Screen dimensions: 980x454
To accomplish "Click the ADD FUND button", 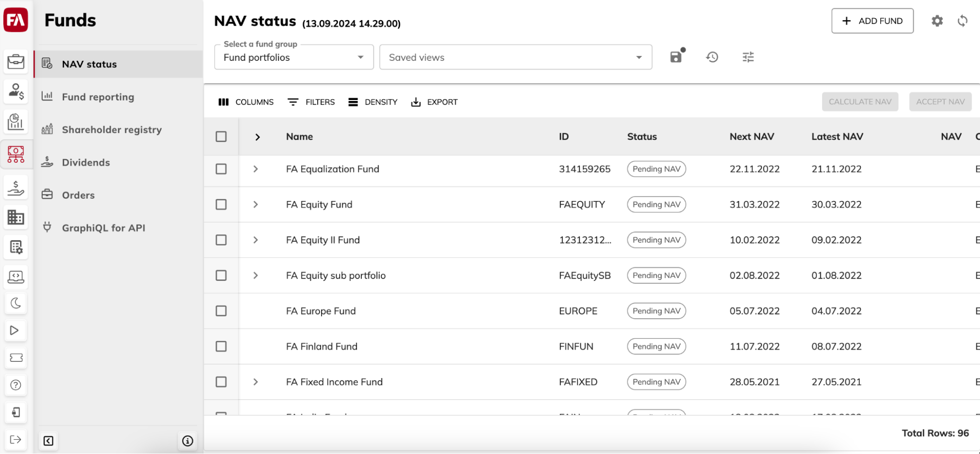I will [x=872, y=21].
